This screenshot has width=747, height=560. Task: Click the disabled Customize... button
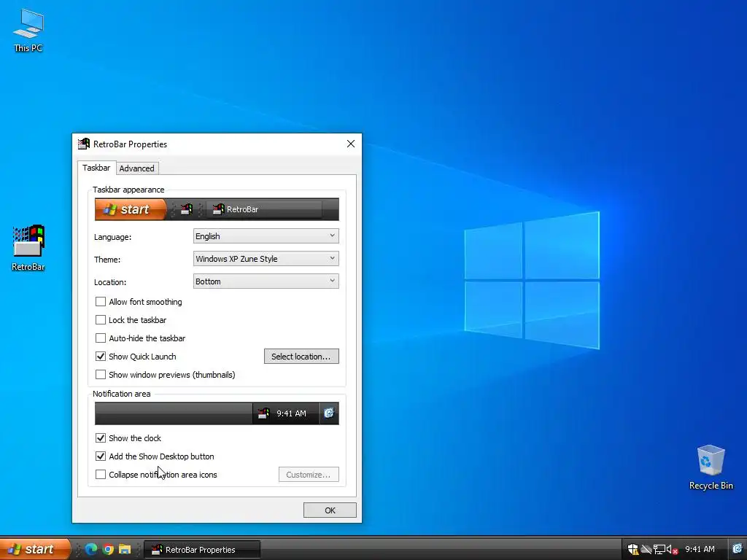tap(309, 474)
